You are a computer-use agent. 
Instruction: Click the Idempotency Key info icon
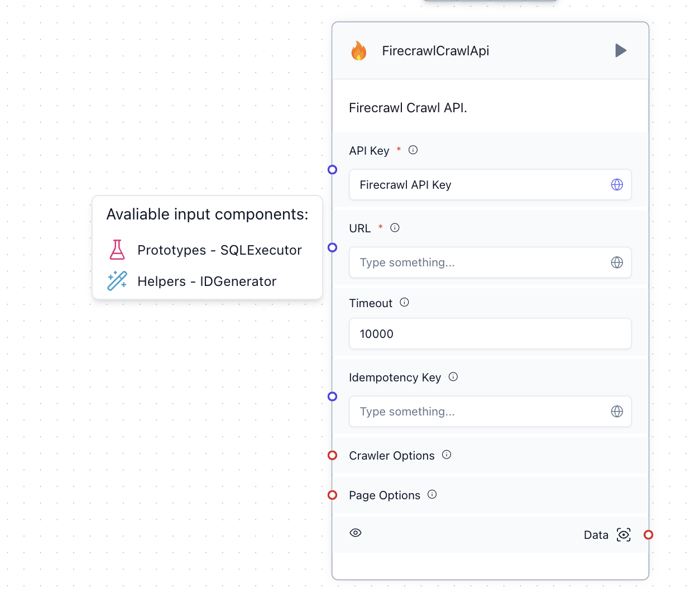[x=453, y=377]
